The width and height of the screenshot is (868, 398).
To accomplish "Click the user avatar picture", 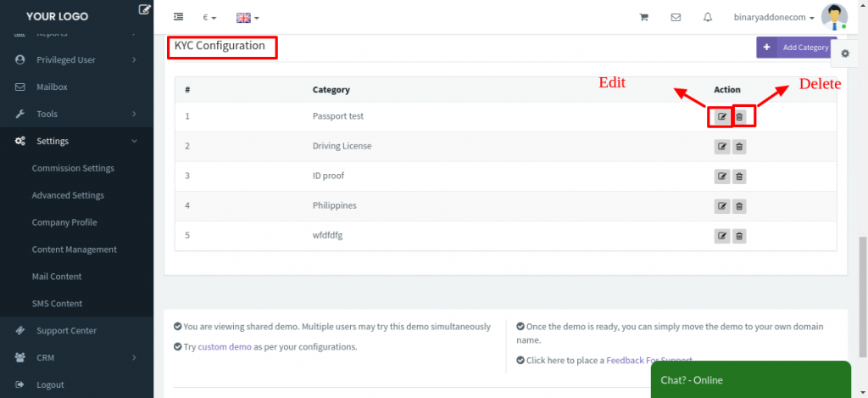I will click(834, 17).
